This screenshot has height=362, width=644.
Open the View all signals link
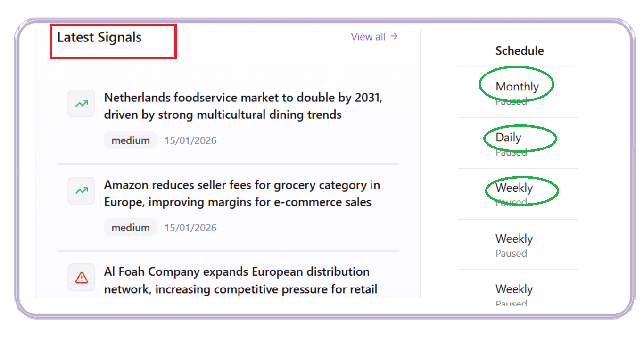(374, 36)
